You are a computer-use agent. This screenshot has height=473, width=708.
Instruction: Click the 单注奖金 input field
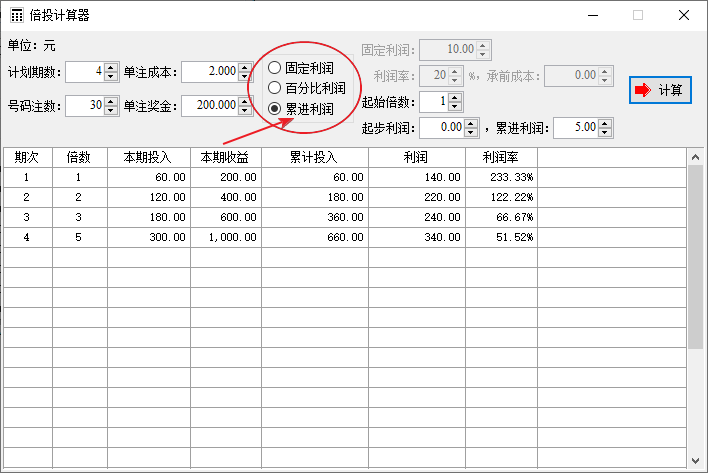(x=209, y=105)
